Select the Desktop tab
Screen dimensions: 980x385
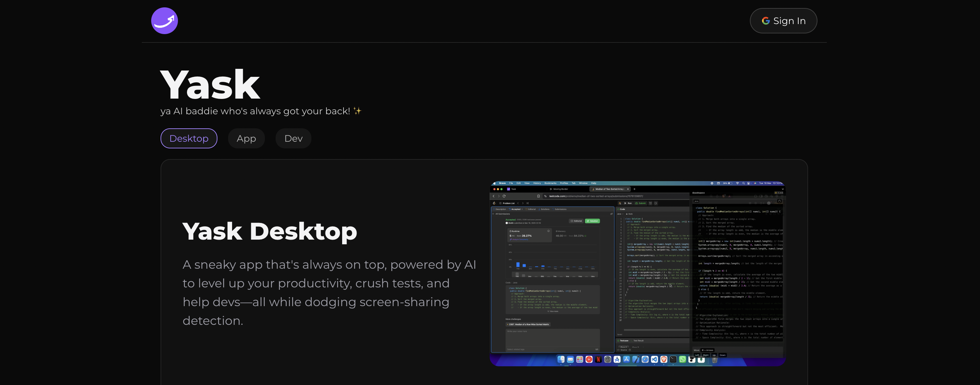click(189, 138)
